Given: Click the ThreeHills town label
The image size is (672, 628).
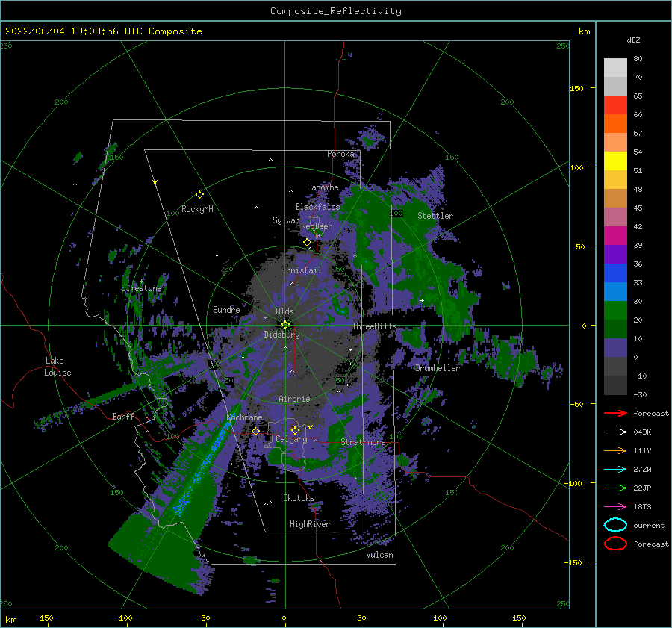Looking at the screenshot, I should coord(375,326).
